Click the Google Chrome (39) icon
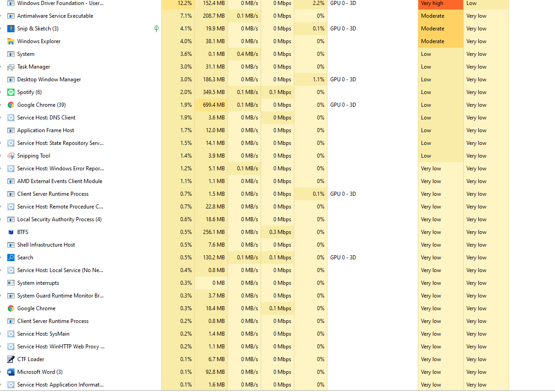Image resolution: width=555 pixels, height=392 pixels. (11, 105)
